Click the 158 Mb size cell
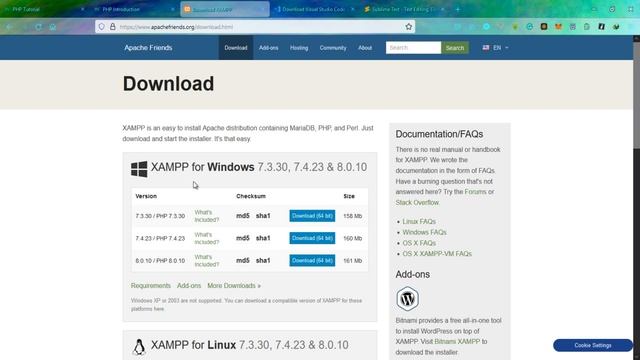This screenshot has height=360, width=640. [x=353, y=216]
